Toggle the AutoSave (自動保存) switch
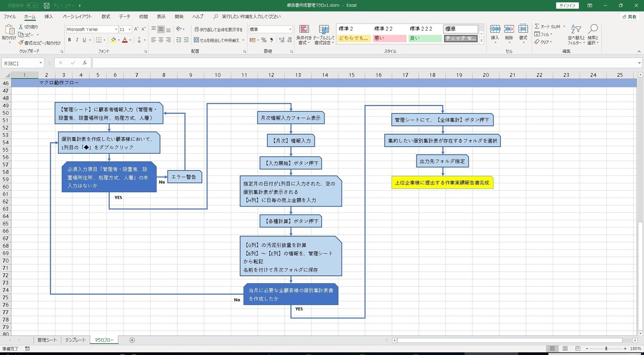Image resolution: width=644 pixels, height=355 pixels. pyautogui.click(x=33, y=5)
